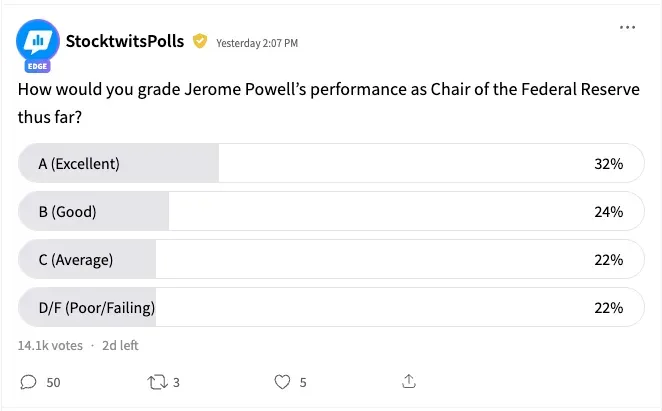Like the post with the heart icon

coord(282,382)
